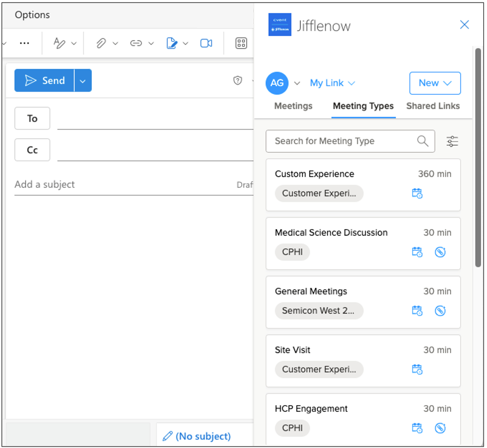Open the New dropdown button

435,83
